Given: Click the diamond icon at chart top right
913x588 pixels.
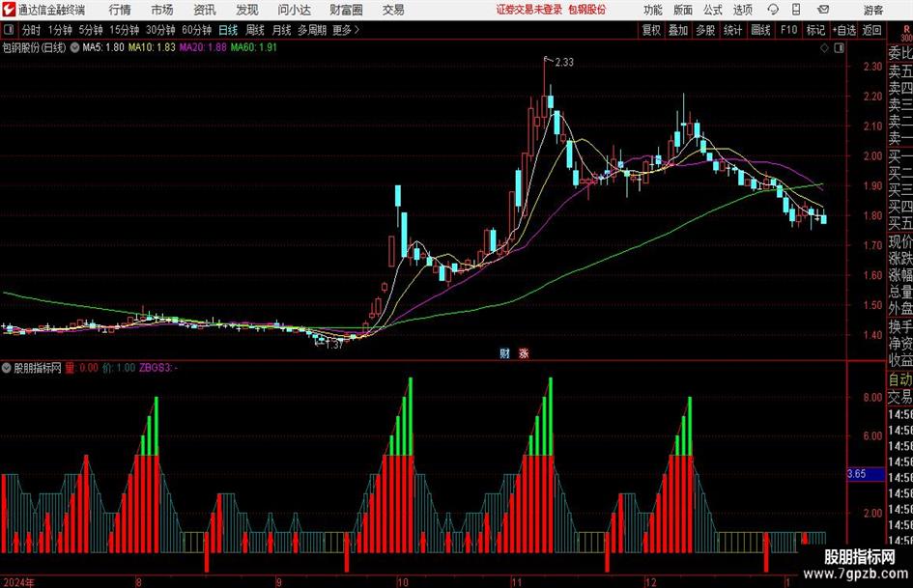Looking at the screenshot, I should (x=824, y=48).
